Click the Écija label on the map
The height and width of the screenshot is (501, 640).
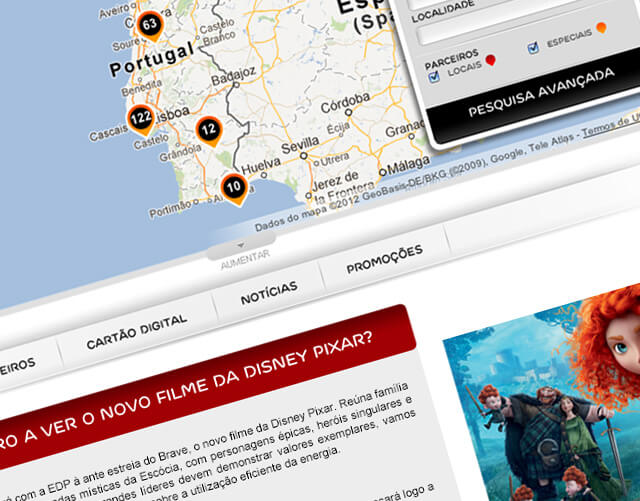coord(338,128)
